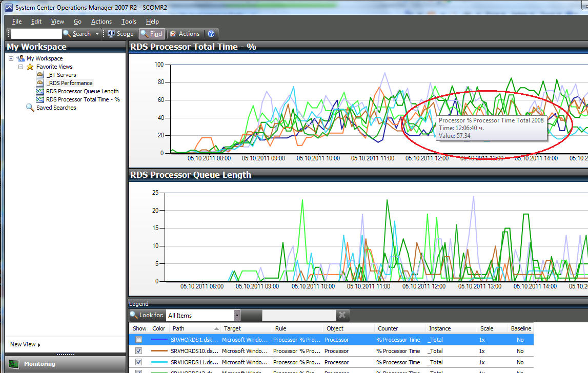Click the blue color line for SRVHORDS1
Image resolution: width=588 pixels, height=373 pixels.
(159, 340)
